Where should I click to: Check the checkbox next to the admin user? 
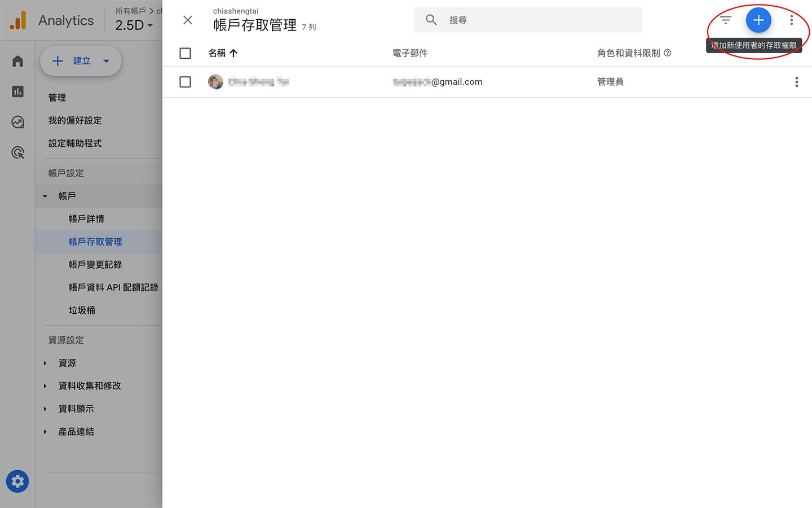click(185, 81)
